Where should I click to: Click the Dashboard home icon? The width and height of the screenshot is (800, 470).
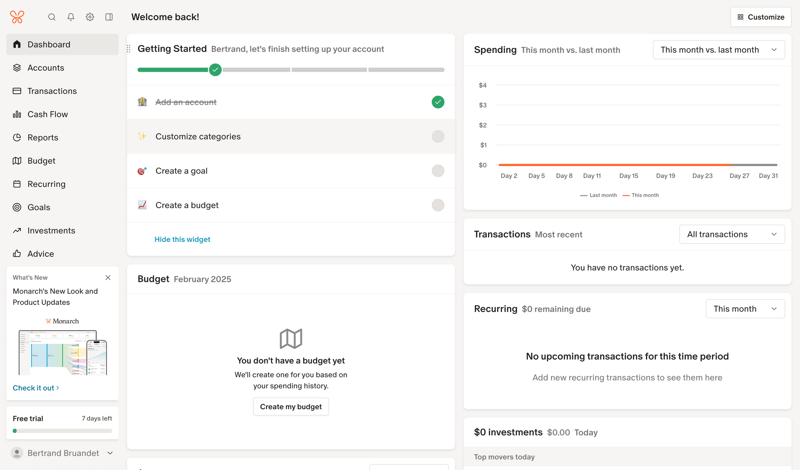tap(17, 44)
